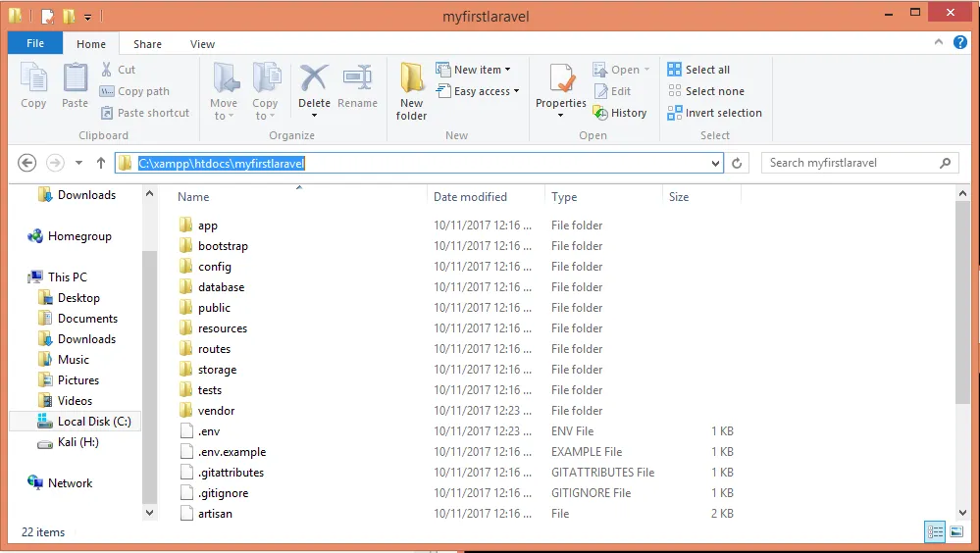Click Select all in ribbon
The width and height of the screenshot is (980, 553).
698,70
